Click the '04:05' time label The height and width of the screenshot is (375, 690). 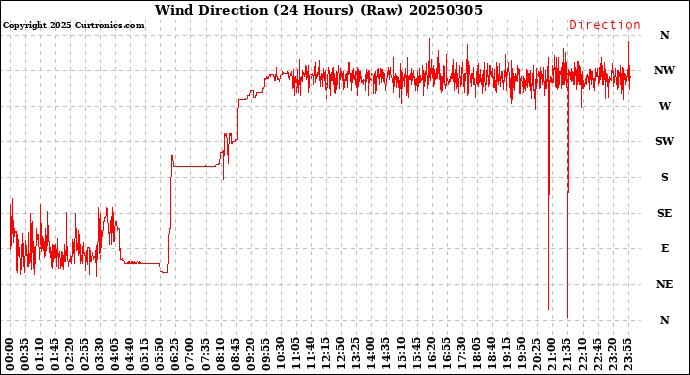coord(115,354)
